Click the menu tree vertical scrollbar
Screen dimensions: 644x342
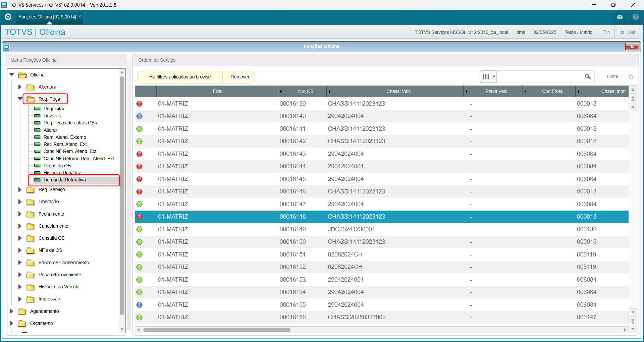122,196
